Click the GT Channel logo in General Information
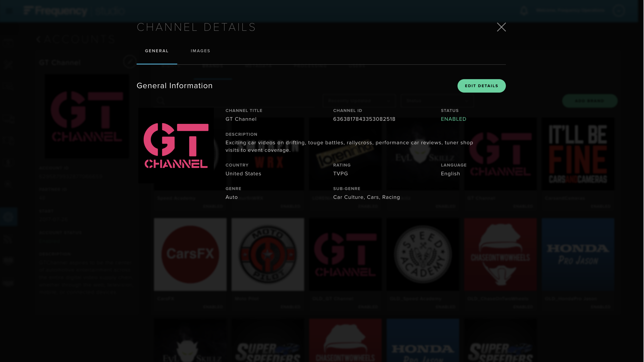644x362 pixels. [x=176, y=146]
